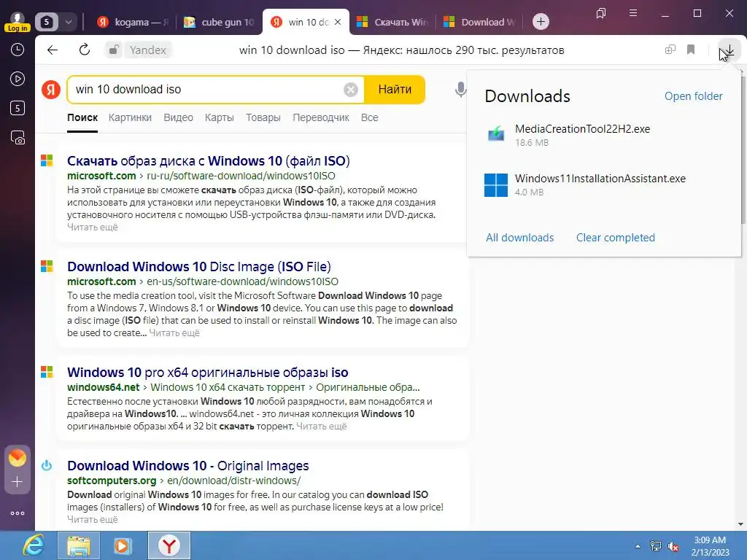
Task: Open the sidebar three-dots menu
Action: point(18,513)
